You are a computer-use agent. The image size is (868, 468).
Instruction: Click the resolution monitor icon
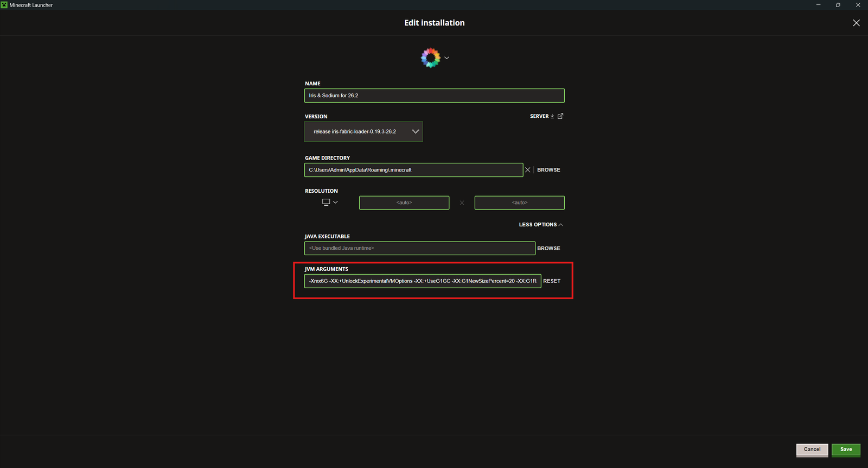click(x=326, y=202)
